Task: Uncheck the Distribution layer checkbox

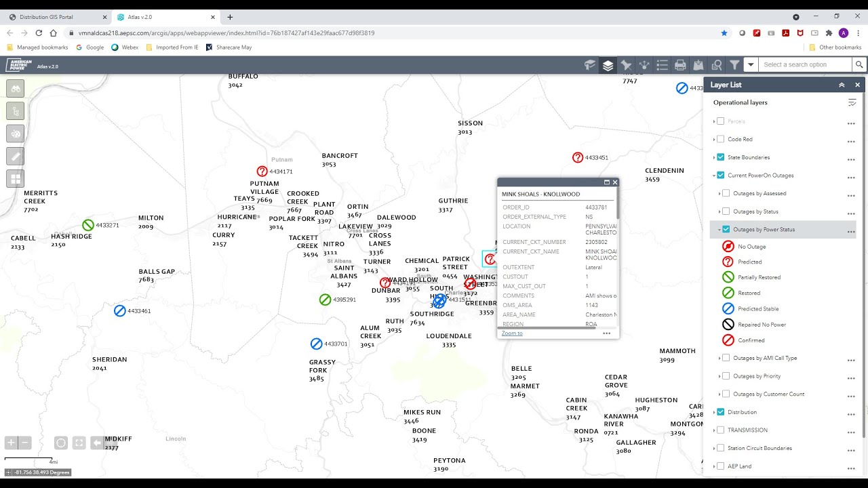Action: [x=721, y=412]
